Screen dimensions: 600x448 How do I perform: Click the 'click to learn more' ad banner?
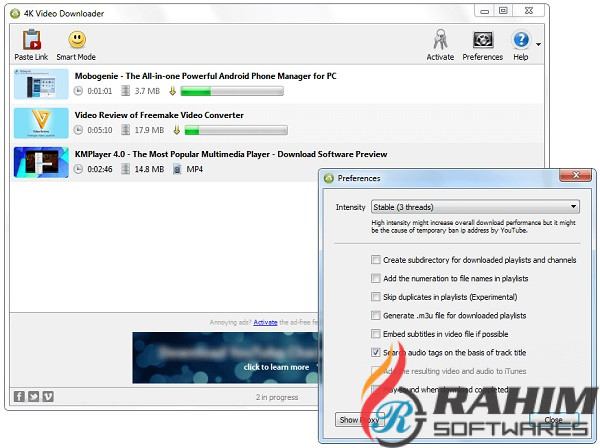226,357
